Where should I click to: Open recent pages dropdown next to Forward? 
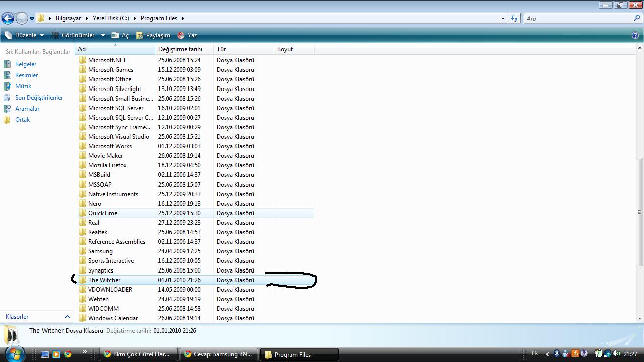tap(32, 19)
